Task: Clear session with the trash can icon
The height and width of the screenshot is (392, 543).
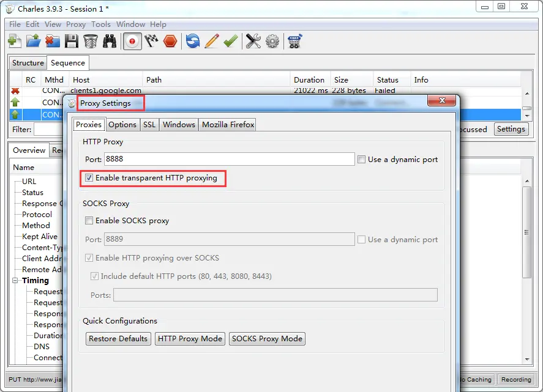Action: point(91,41)
